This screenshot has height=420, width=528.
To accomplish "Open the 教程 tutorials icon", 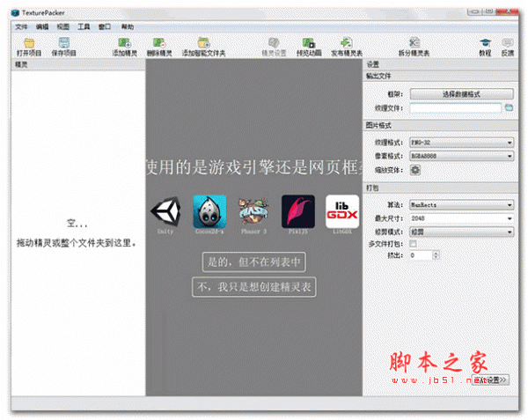I will [x=485, y=47].
